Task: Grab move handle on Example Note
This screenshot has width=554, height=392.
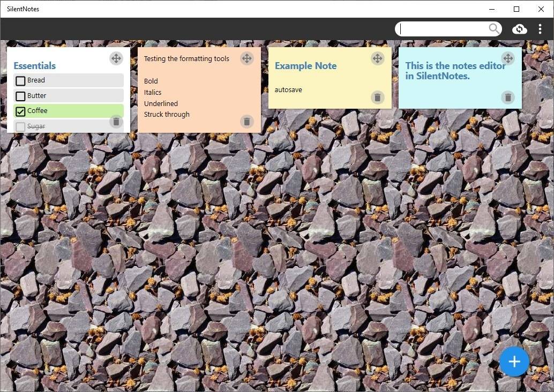Action: pyautogui.click(x=377, y=58)
